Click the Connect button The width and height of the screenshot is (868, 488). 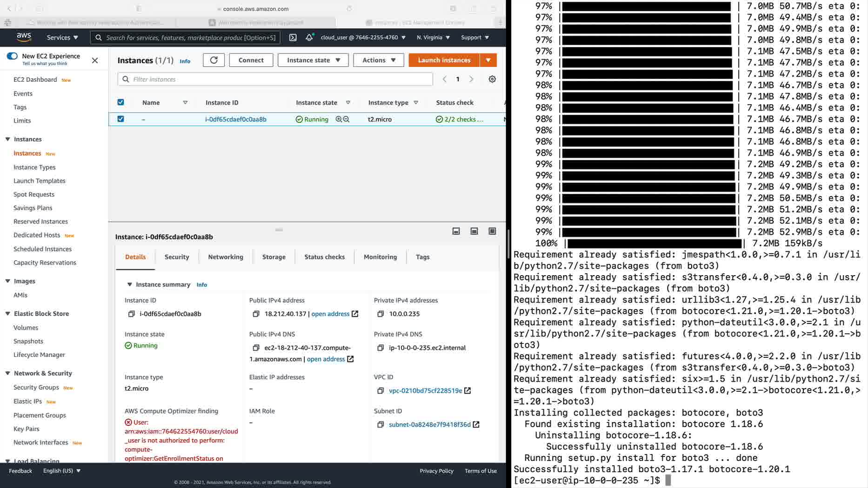pos(251,60)
